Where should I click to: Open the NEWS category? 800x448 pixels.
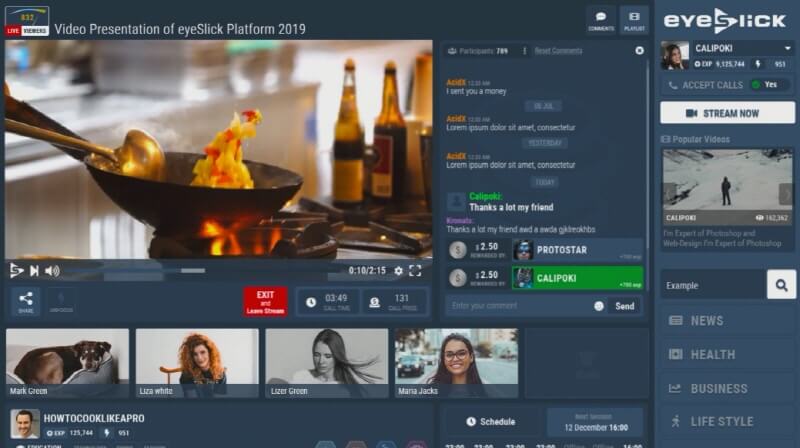[728, 321]
